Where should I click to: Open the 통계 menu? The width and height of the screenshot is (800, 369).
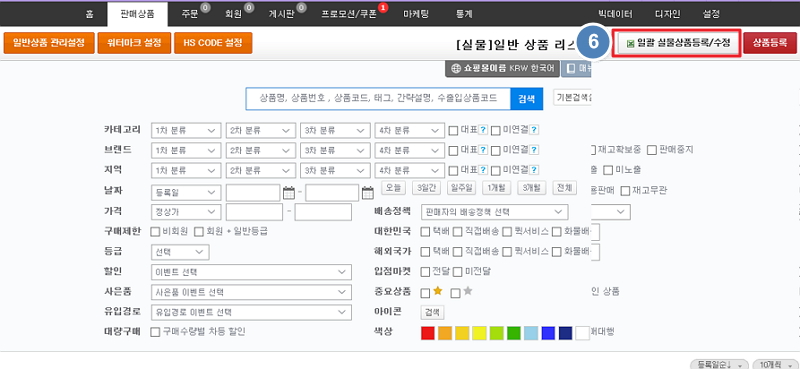(x=464, y=14)
